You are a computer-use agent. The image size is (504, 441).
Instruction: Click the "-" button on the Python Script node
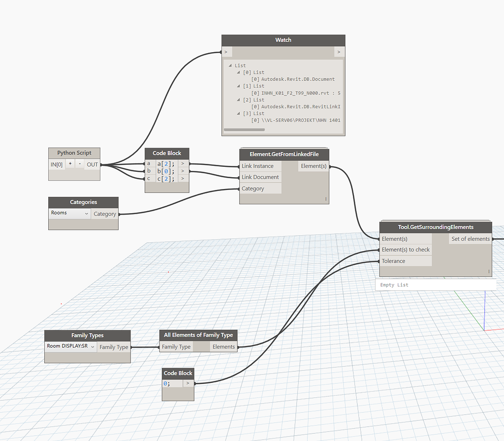tap(80, 163)
